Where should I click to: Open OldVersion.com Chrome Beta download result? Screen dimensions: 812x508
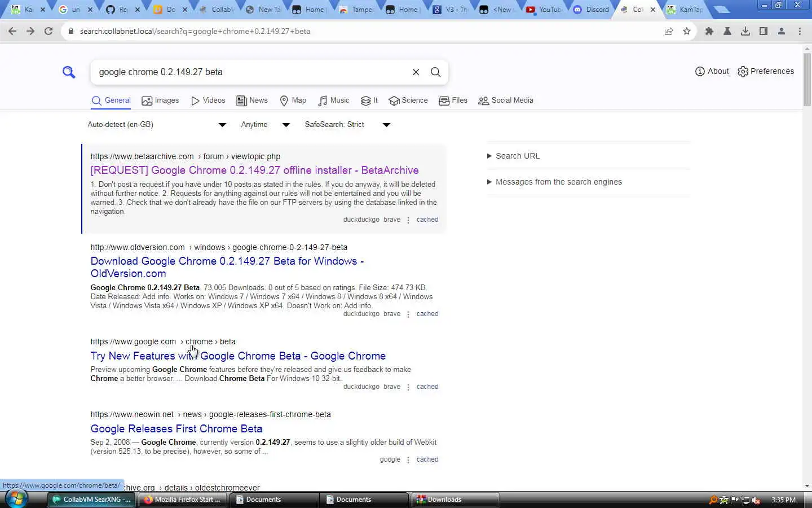click(x=227, y=267)
